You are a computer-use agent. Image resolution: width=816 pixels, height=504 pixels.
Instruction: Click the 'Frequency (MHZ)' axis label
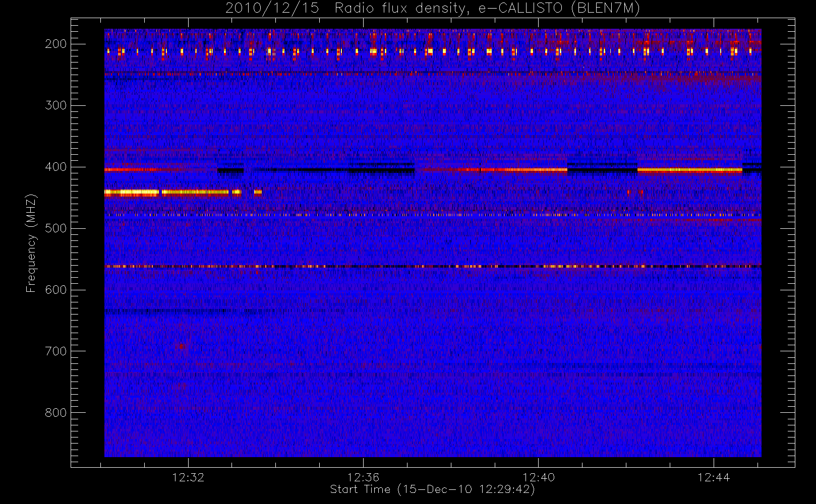click(x=31, y=243)
